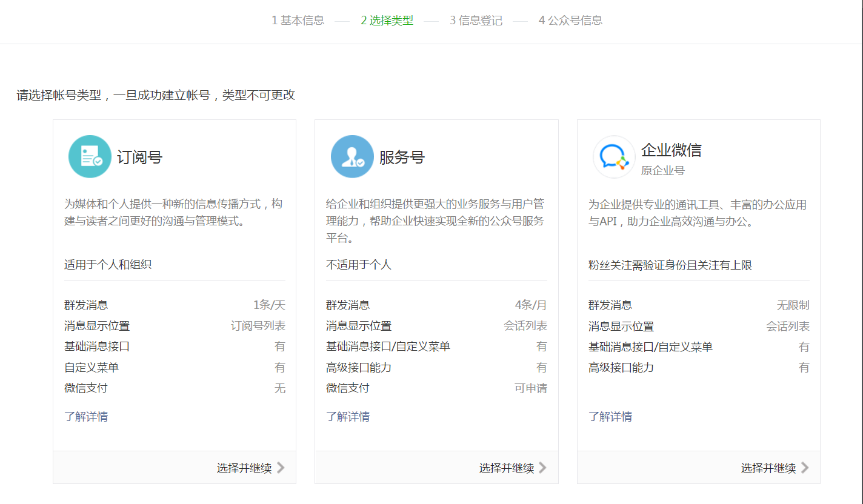This screenshot has height=504, width=863.
Task: Click the 企业微信 chat bubble logo
Action: click(614, 157)
